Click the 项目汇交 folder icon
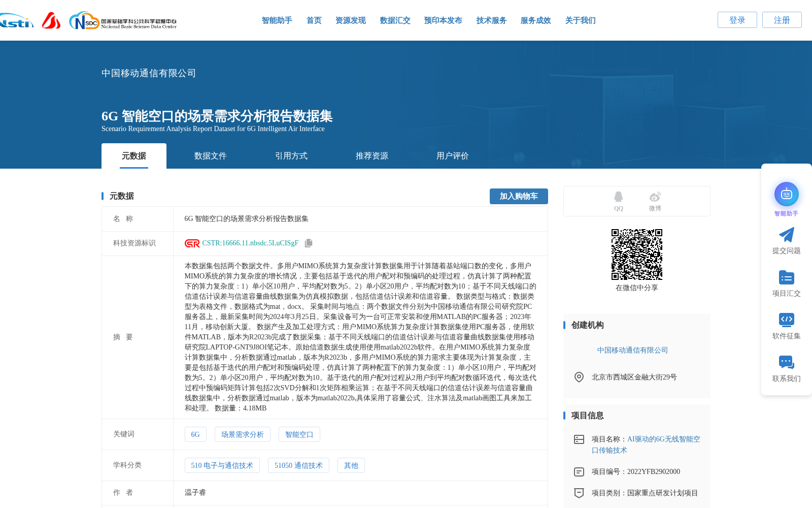This screenshot has width=812, height=508. pos(787,277)
